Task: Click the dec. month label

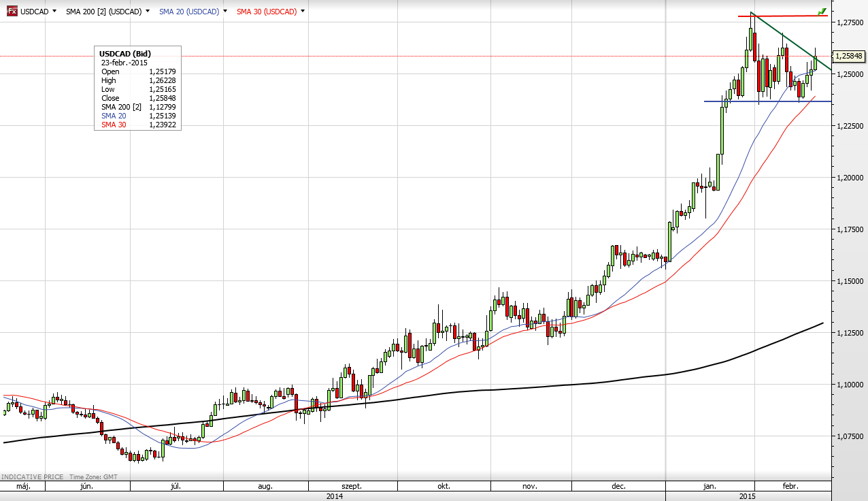Action: (x=619, y=487)
